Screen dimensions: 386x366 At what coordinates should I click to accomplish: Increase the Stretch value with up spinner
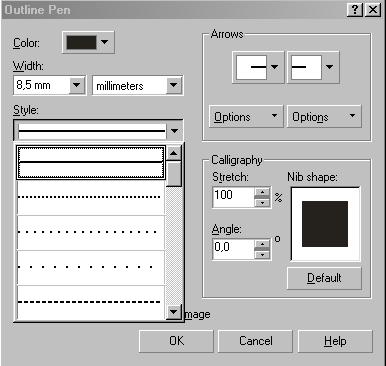tap(263, 192)
